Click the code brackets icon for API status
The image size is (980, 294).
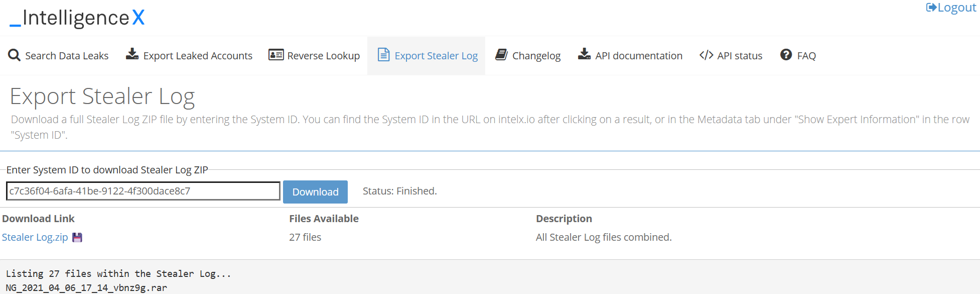(x=706, y=55)
